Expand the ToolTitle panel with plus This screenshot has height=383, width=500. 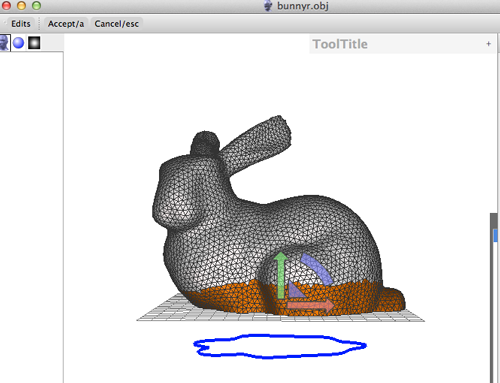pos(488,44)
